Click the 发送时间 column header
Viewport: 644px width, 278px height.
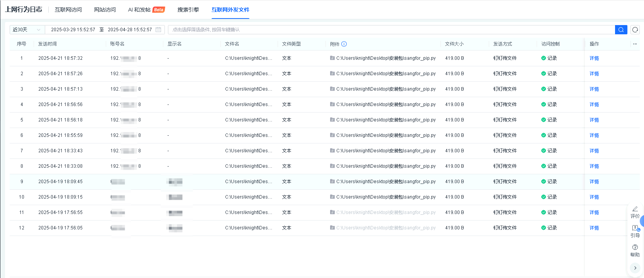click(47, 44)
